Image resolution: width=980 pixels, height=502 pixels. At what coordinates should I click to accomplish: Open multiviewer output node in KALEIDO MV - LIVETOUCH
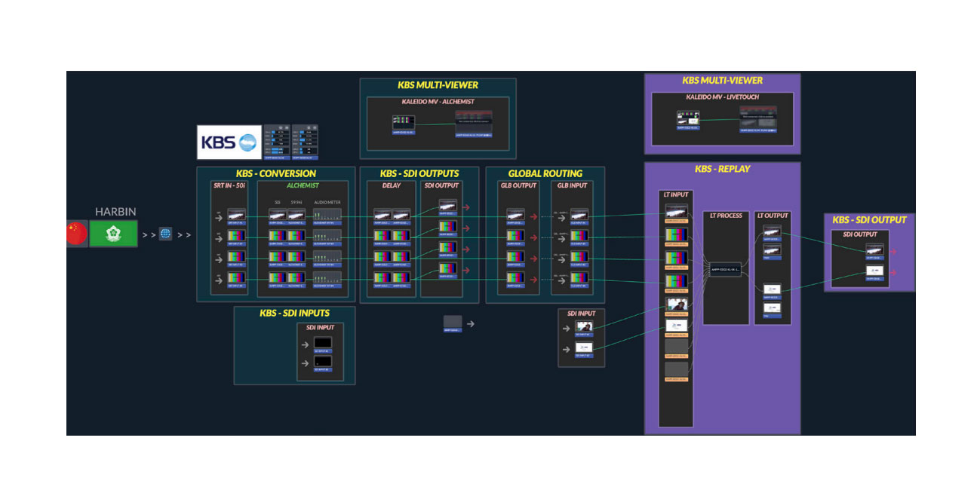point(759,119)
